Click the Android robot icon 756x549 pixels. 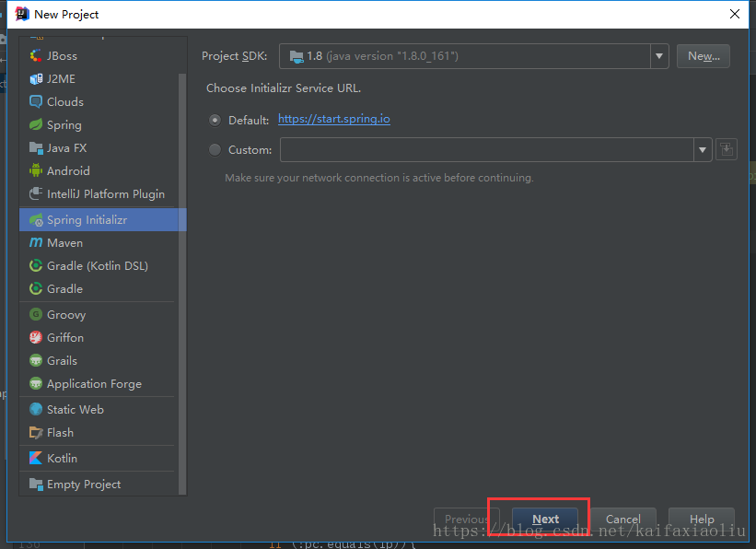(x=36, y=170)
